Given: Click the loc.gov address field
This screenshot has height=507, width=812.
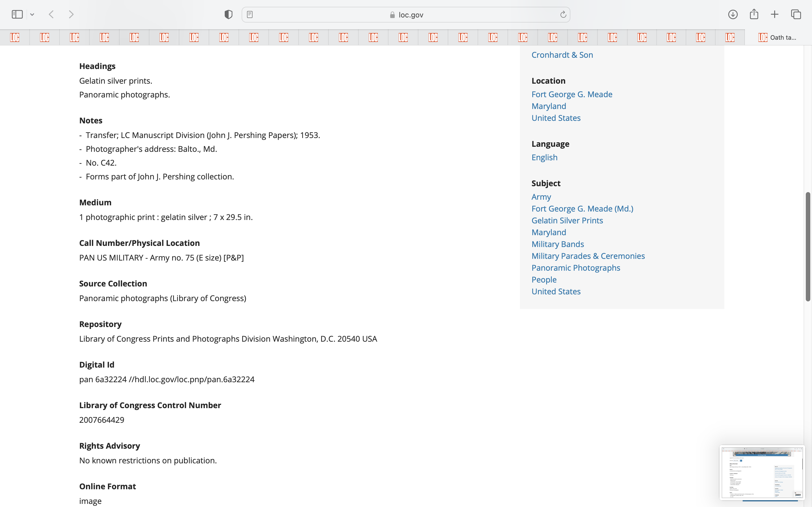Looking at the screenshot, I should pos(406,15).
